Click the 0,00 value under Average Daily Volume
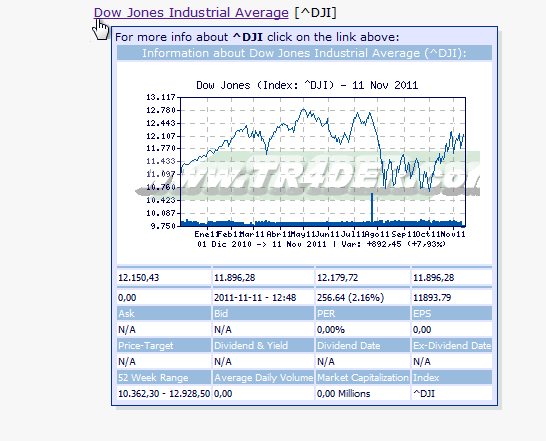This screenshot has width=546, height=441. (263, 394)
